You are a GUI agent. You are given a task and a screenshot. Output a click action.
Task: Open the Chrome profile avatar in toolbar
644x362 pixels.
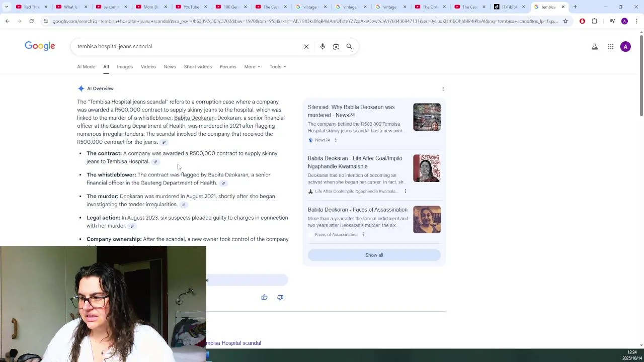(624, 21)
